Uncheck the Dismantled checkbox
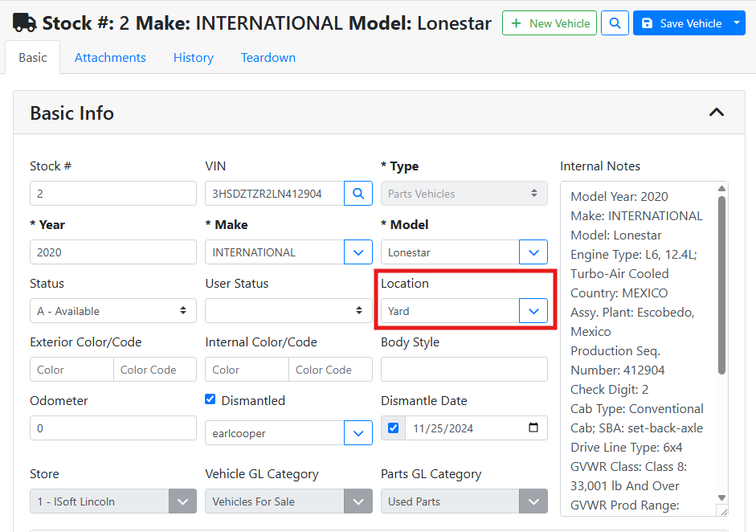The width and height of the screenshot is (756, 532). coord(210,400)
